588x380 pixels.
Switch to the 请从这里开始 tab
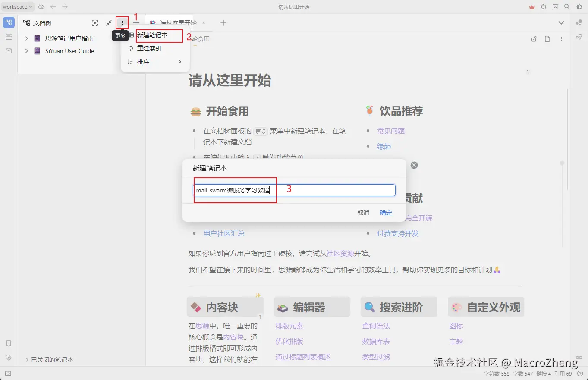pos(178,23)
